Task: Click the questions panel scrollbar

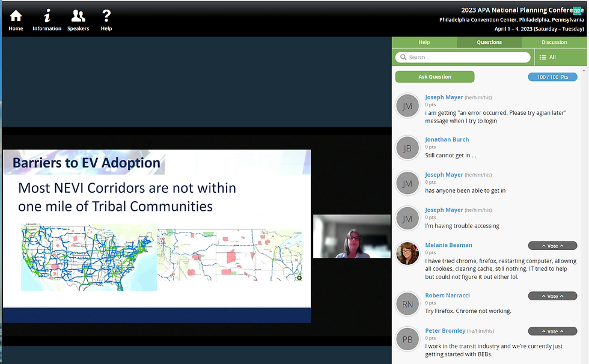Action: tap(584, 216)
